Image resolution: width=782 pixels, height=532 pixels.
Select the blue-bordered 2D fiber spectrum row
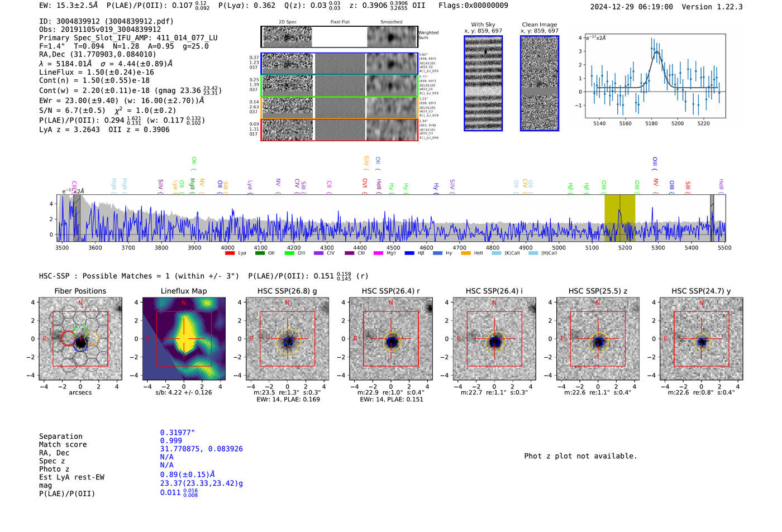click(339, 64)
